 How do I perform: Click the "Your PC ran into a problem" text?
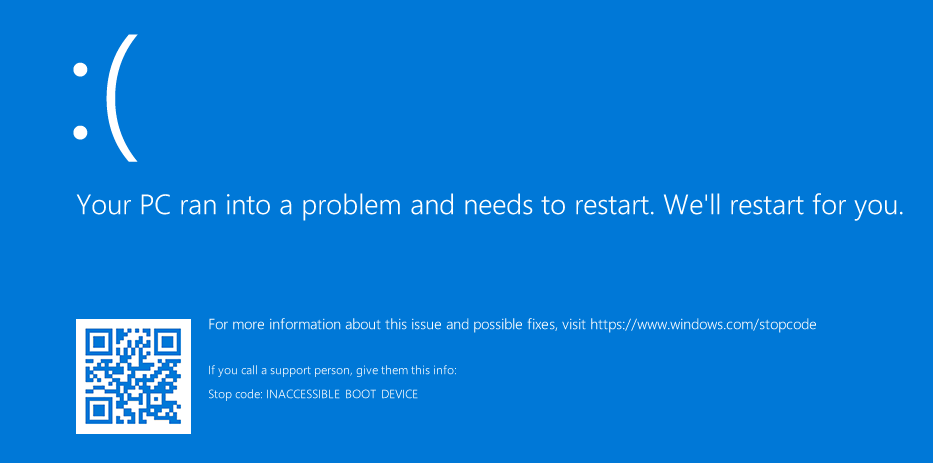(262, 206)
